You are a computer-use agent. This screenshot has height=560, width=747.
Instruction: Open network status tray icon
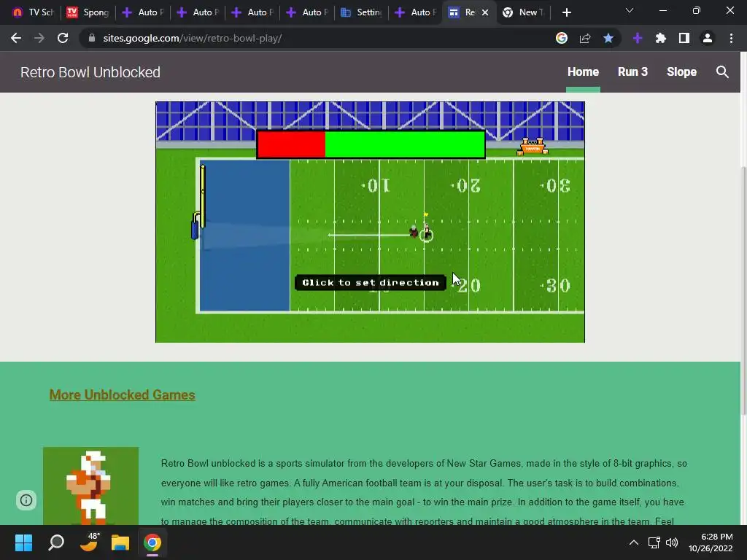click(x=654, y=542)
